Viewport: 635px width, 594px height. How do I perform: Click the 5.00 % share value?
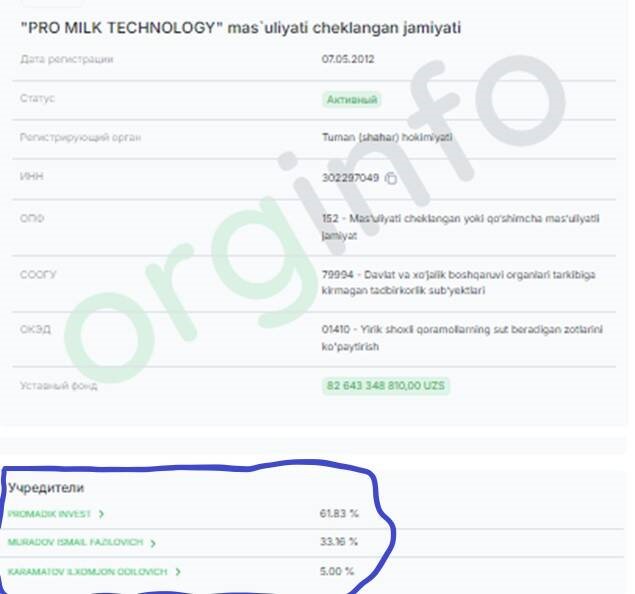click(337, 571)
